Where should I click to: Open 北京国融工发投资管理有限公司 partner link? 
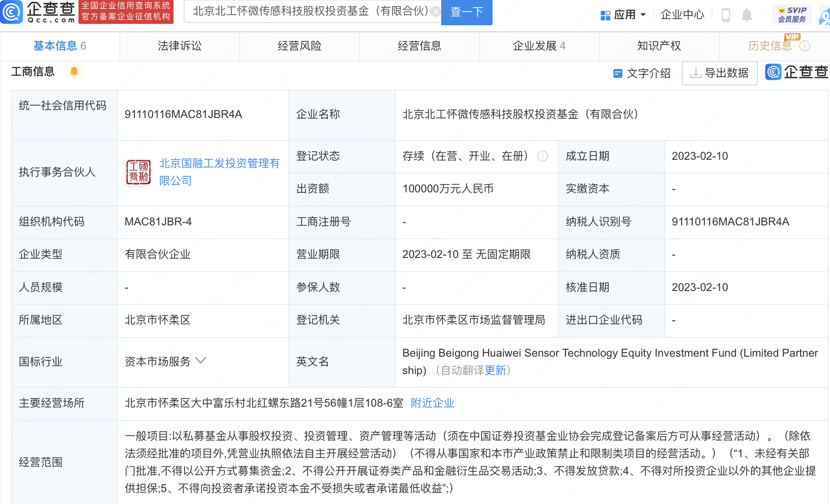[x=219, y=172]
